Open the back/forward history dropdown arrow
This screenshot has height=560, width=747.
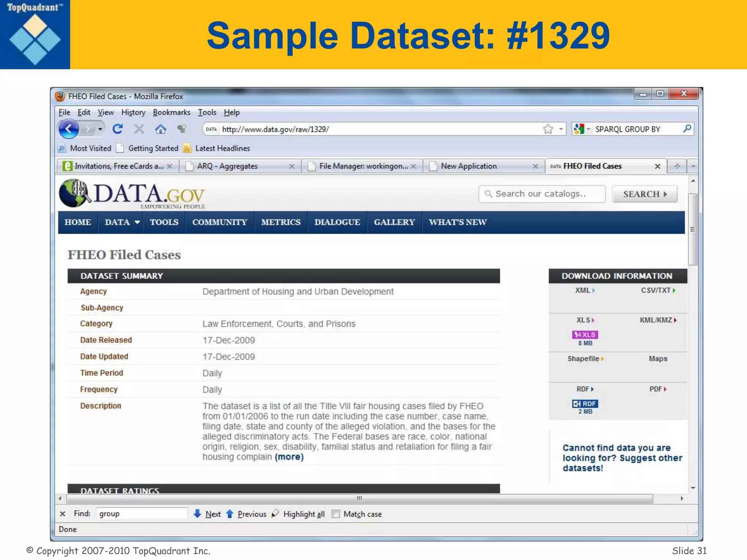pos(100,129)
